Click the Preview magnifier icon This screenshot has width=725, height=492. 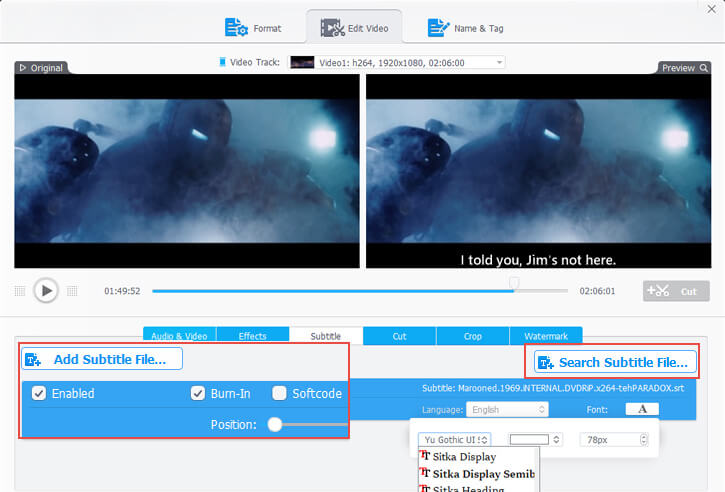(704, 68)
